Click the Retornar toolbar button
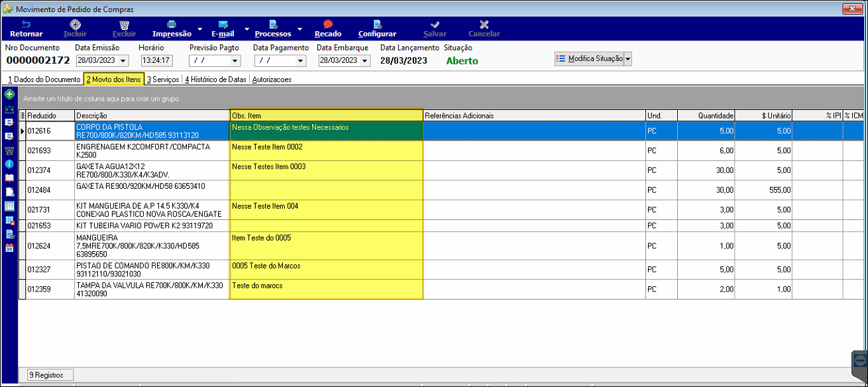This screenshot has width=868, height=387. (27, 28)
